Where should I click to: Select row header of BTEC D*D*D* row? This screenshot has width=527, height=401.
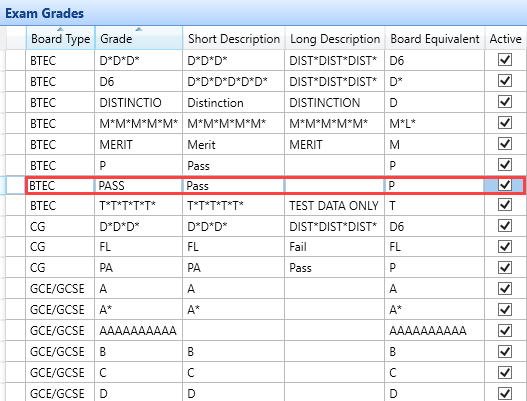click(x=15, y=61)
